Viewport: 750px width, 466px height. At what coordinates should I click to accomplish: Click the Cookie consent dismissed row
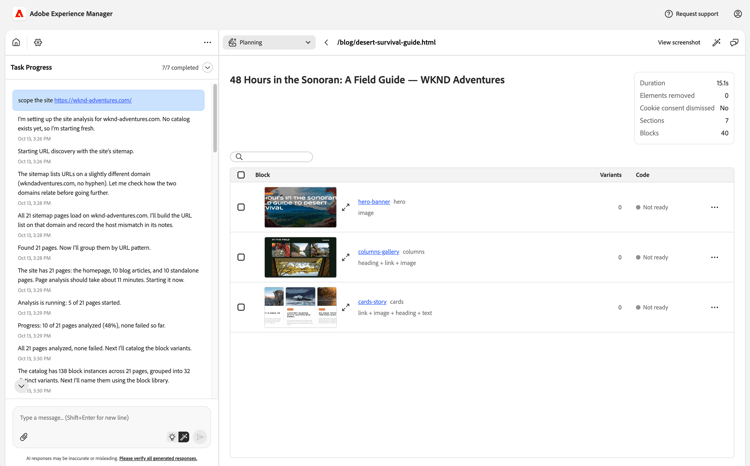[x=684, y=108]
